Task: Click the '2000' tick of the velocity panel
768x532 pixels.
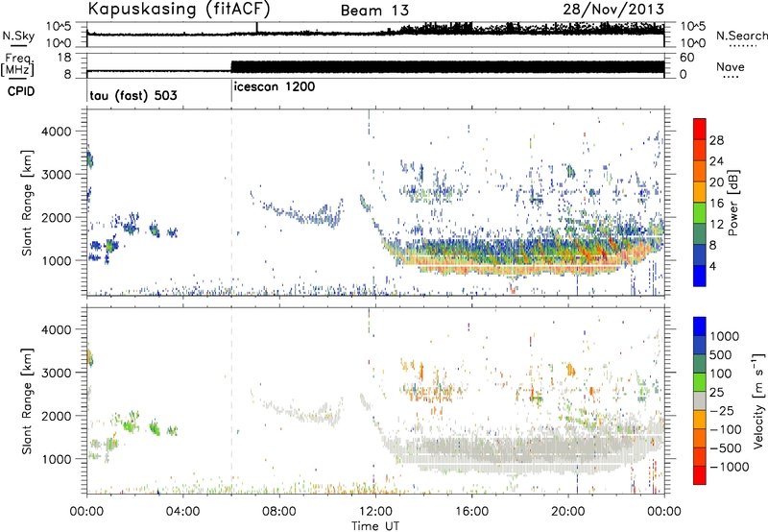Action: pos(57,416)
